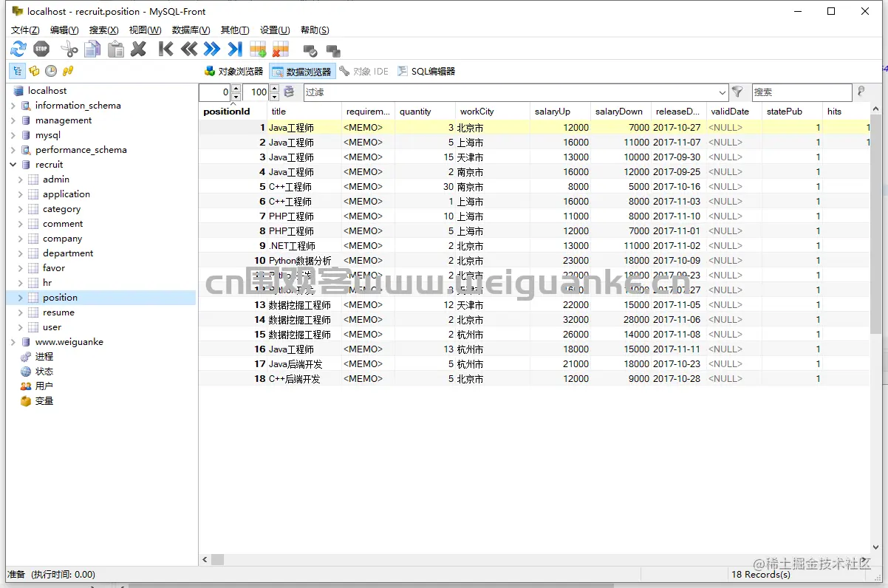Viewport: 888px width, 588px height.
Task: Click the workCity column header
Action: click(x=493, y=112)
